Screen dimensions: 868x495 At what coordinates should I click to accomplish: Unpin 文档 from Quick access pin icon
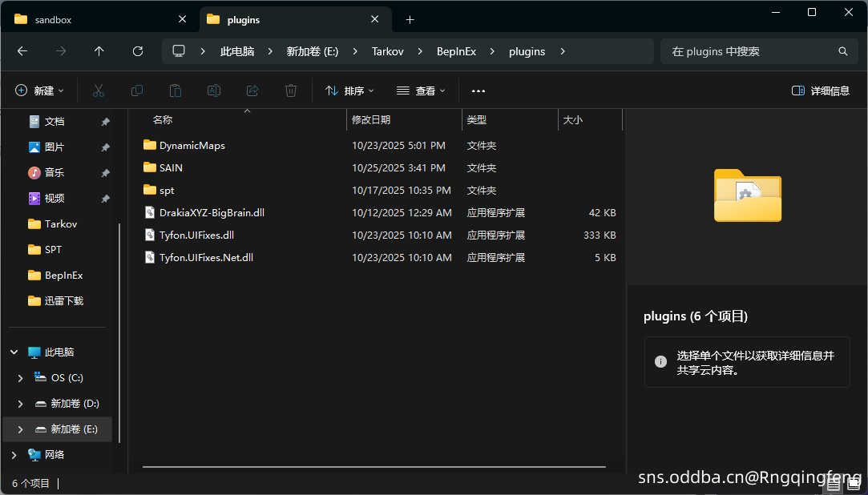coord(105,122)
